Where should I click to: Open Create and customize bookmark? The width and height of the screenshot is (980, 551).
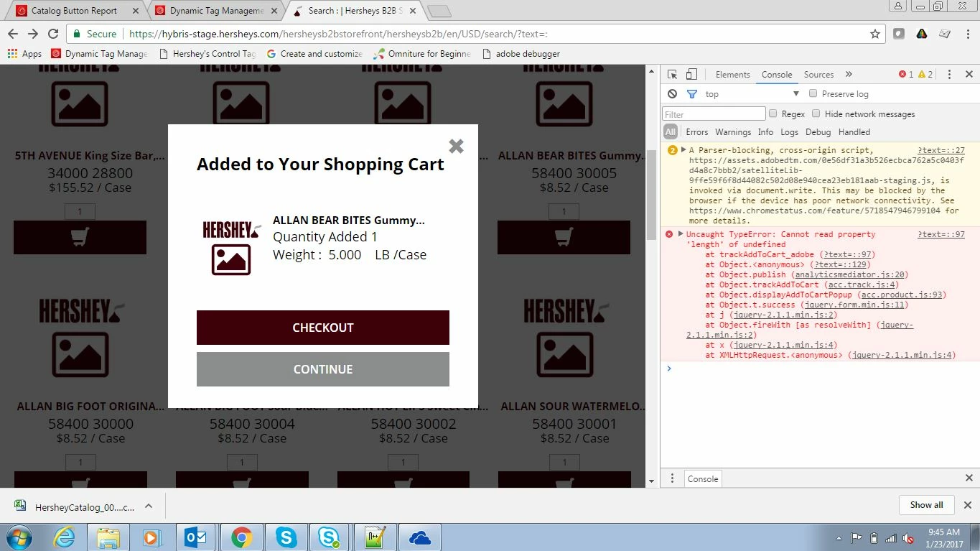[314, 54]
